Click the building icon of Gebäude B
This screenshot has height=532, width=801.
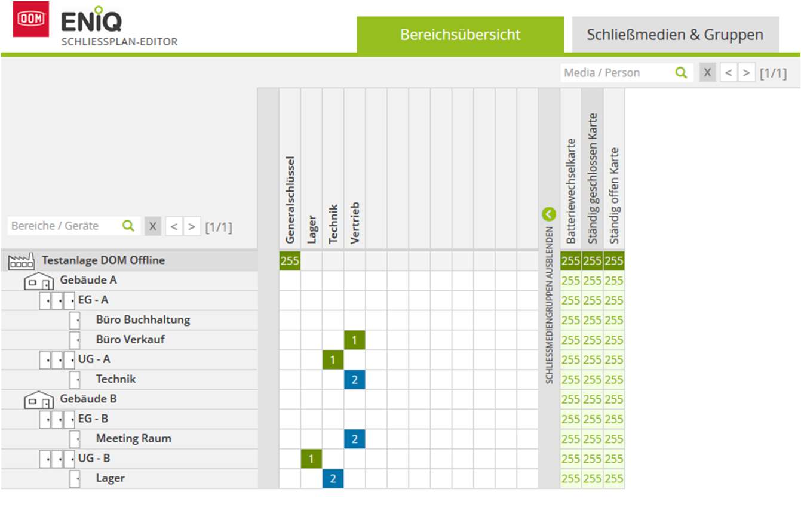coord(39,400)
